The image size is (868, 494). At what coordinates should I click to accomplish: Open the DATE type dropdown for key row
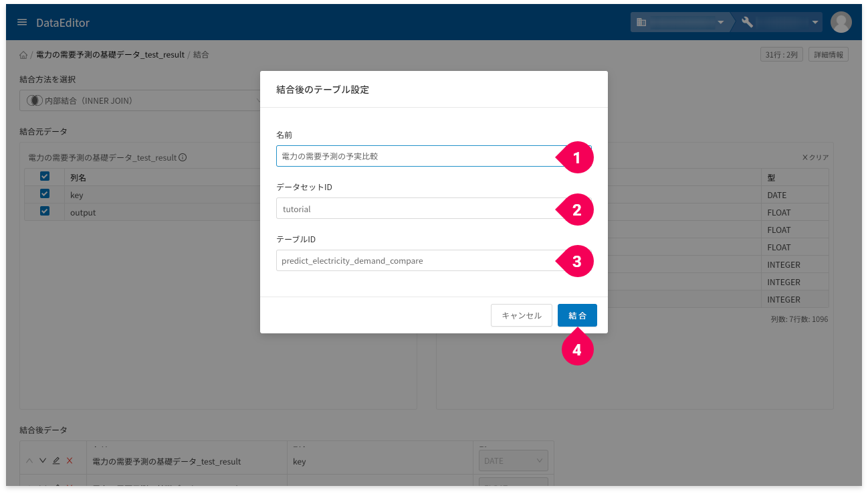514,461
